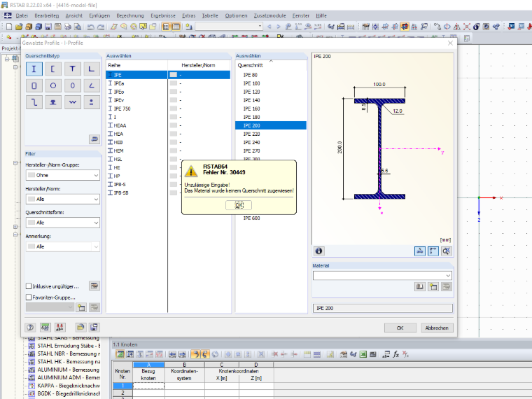Open the Zusatzmodule menu
Viewport: 532px width, 399px height.
point(269,15)
